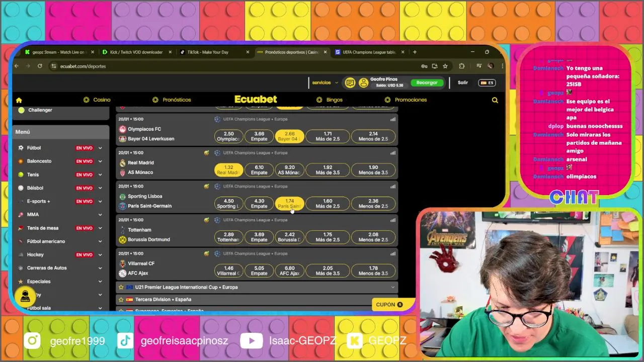This screenshot has width=644, height=362.
Task: Open stats icon for Olympiacos vs Leverkusen
Action: (393, 119)
